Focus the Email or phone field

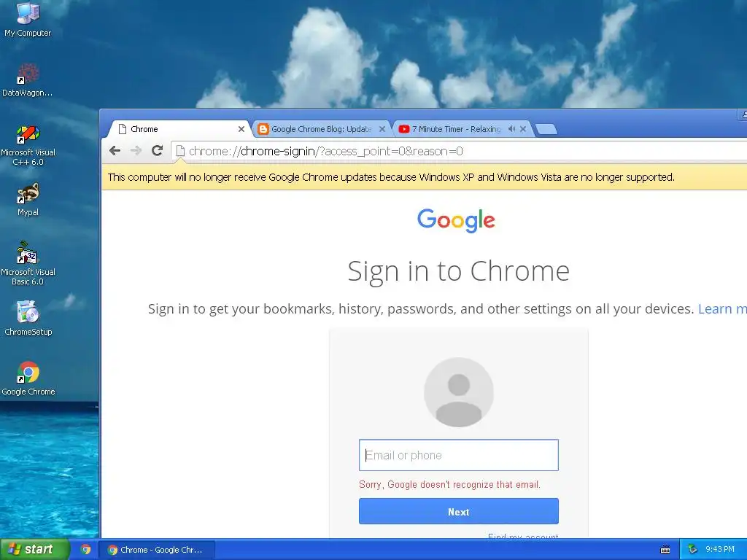click(x=458, y=455)
